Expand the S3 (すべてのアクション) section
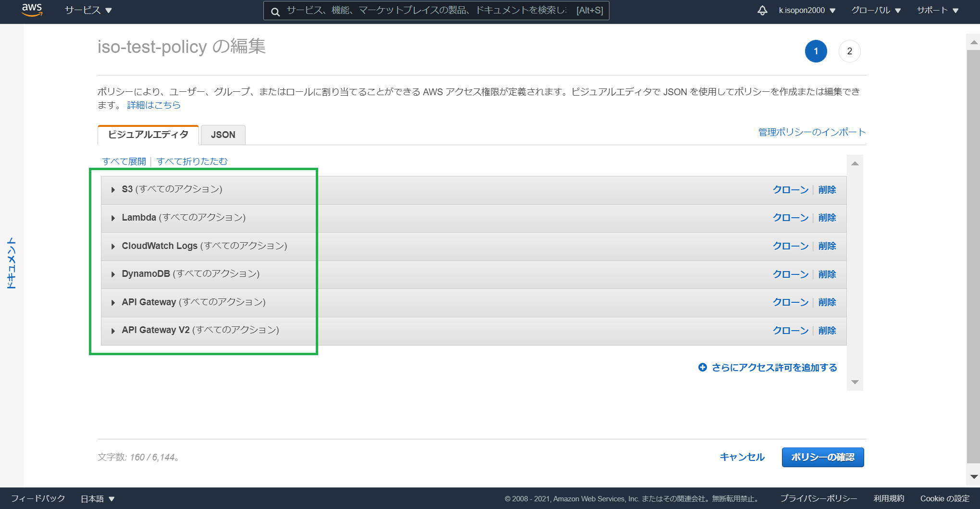The width and height of the screenshot is (980, 509). 113,189
